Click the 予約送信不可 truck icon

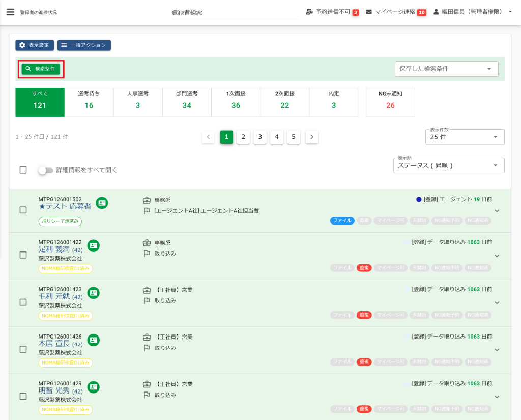309,12
